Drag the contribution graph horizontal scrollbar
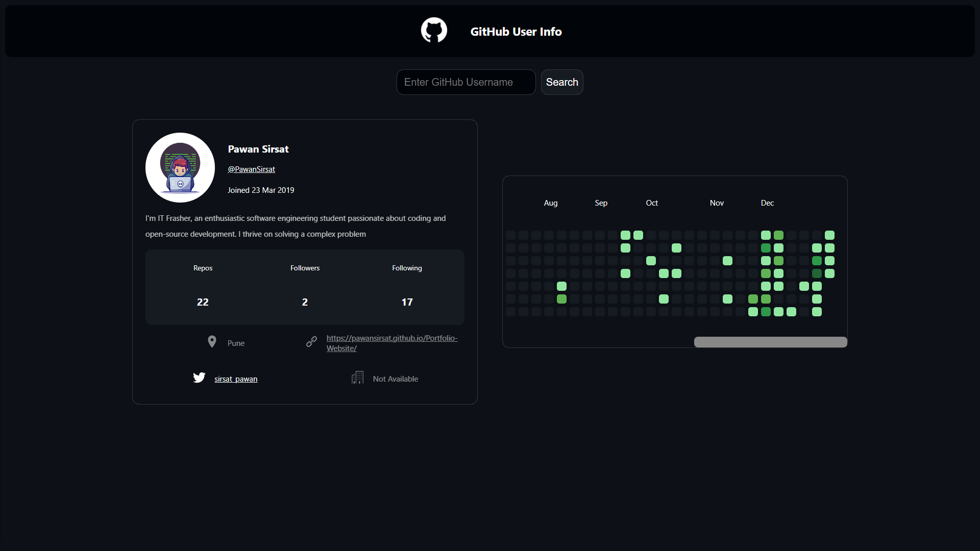 [770, 342]
